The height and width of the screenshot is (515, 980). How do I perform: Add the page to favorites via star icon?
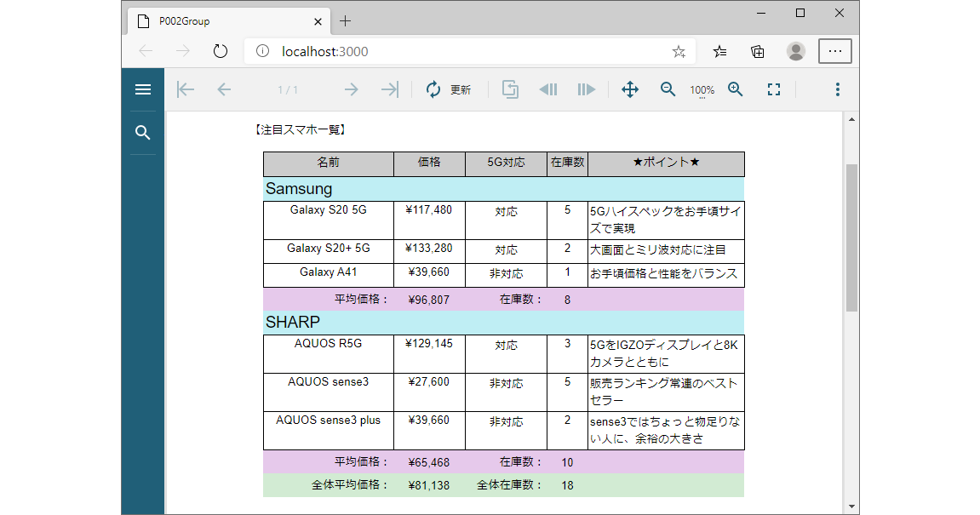(679, 51)
